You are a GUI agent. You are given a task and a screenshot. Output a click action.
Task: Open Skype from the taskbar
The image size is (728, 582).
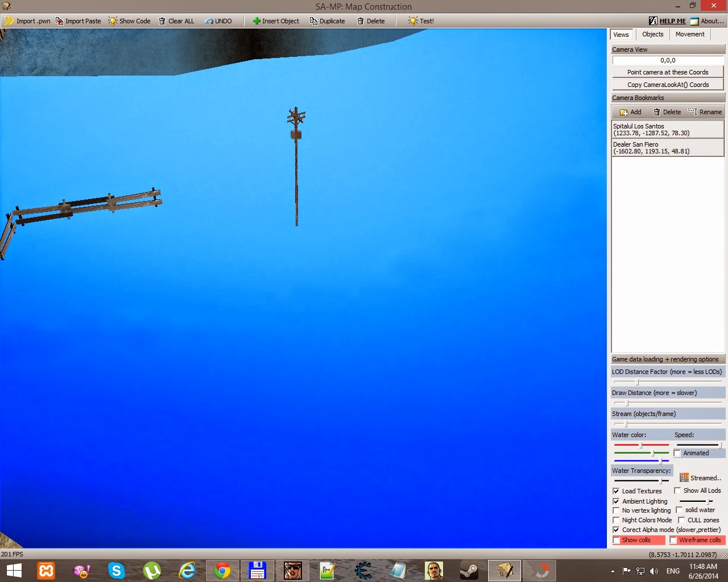(x=117, y=571)
